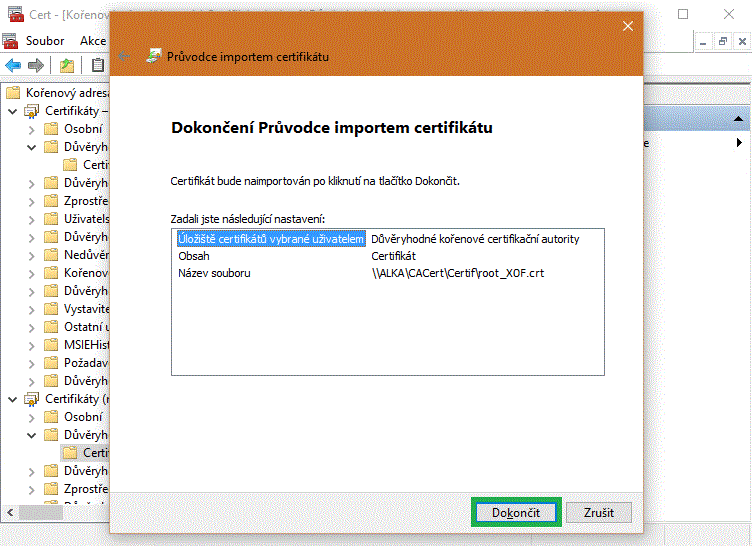Viewport: 752px width, 546px height.
Task: Collapse the first Certifikáty tree node
Action: (12, 110)
